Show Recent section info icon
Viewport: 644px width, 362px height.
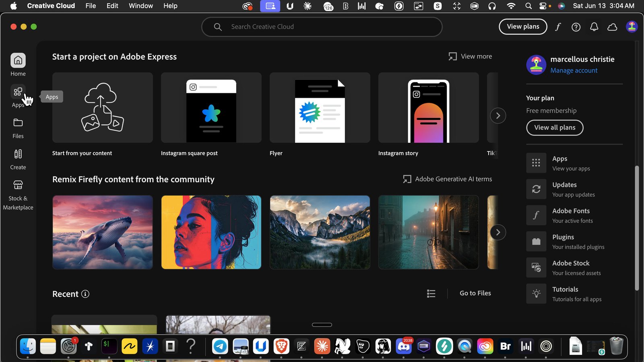[85, 294]
